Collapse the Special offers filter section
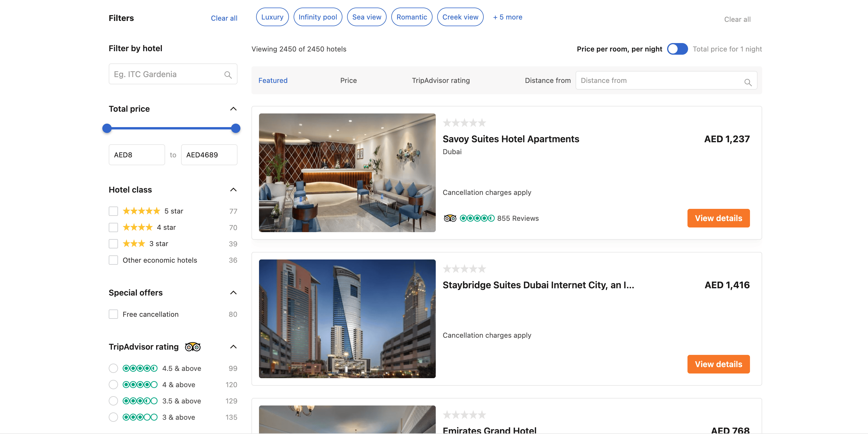The height and width of the screenshot is (434, 868). [233, 292]
